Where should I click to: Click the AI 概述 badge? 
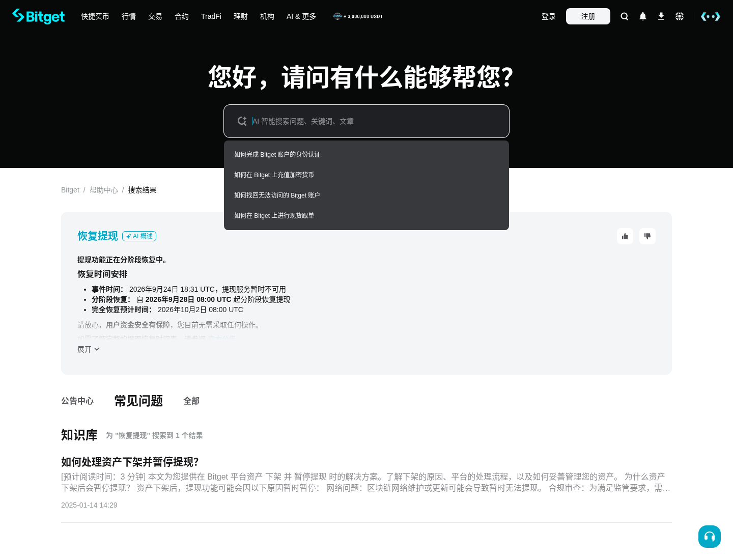(139, 236)
